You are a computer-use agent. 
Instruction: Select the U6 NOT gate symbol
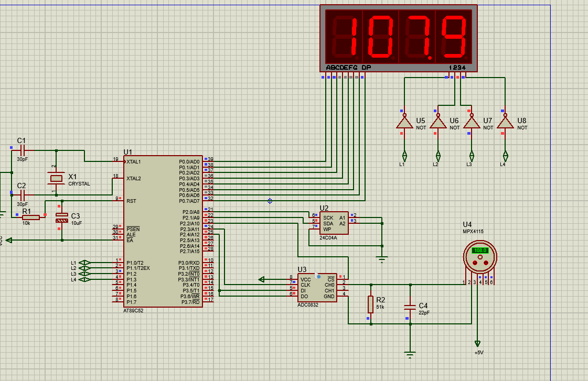tap(438, 122)
